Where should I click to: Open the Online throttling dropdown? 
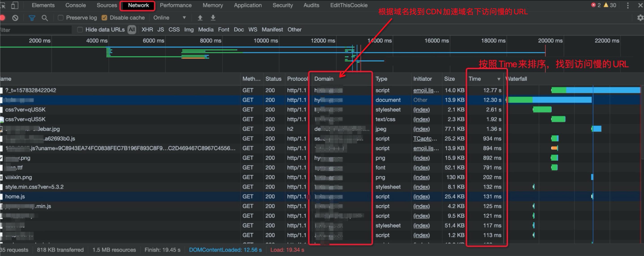coord(170,17)
